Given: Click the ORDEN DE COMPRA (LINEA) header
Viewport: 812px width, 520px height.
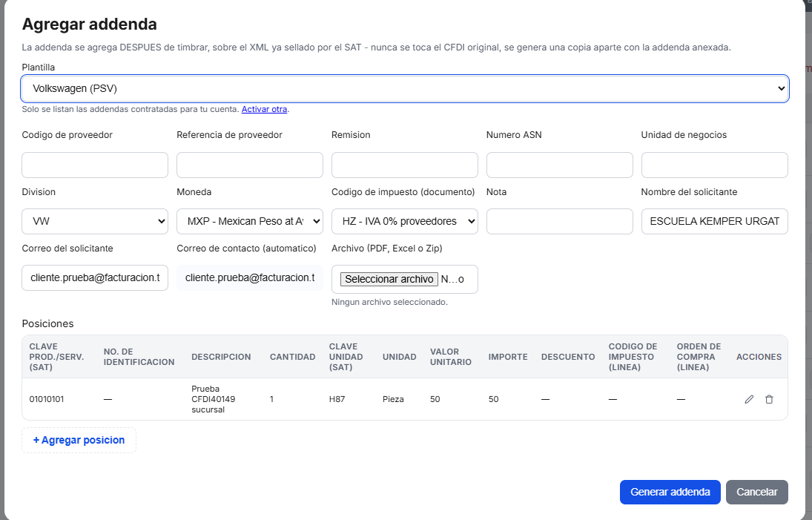Looking at the screenshot, I should pyautogui.click(x=699, y=357).
